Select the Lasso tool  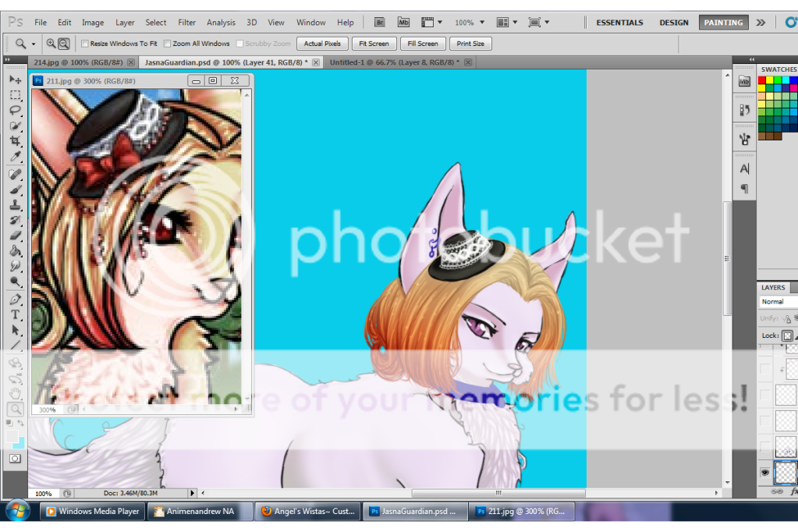[15, 110]
